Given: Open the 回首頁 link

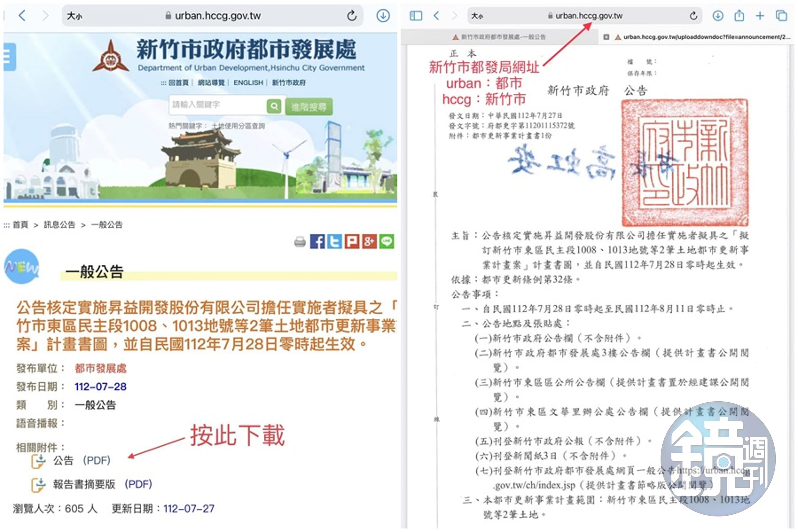Looking at the screenshot, I should click(x=179, y=83).
